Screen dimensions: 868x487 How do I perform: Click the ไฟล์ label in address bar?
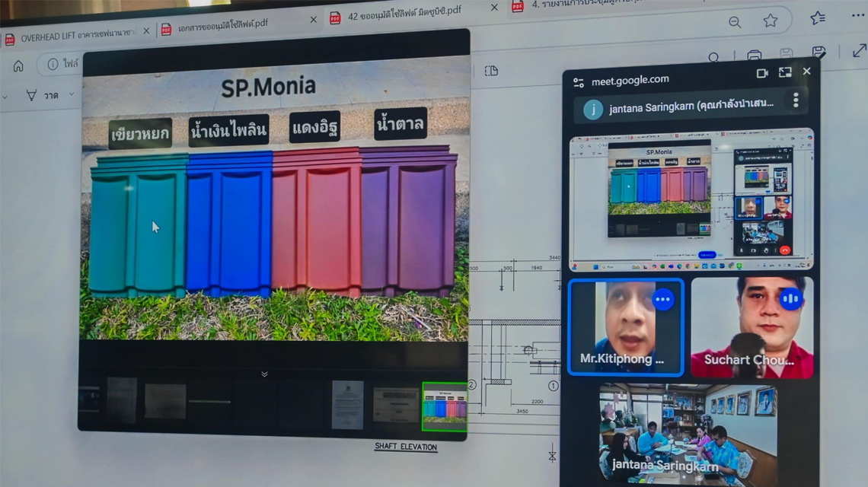click(x=70, y=63)
